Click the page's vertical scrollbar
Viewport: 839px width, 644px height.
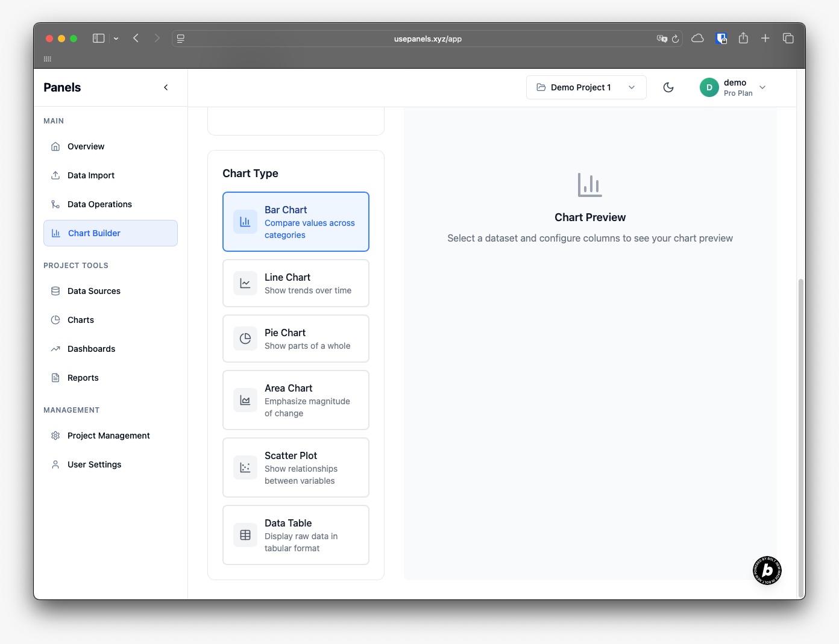coord(800,438)
